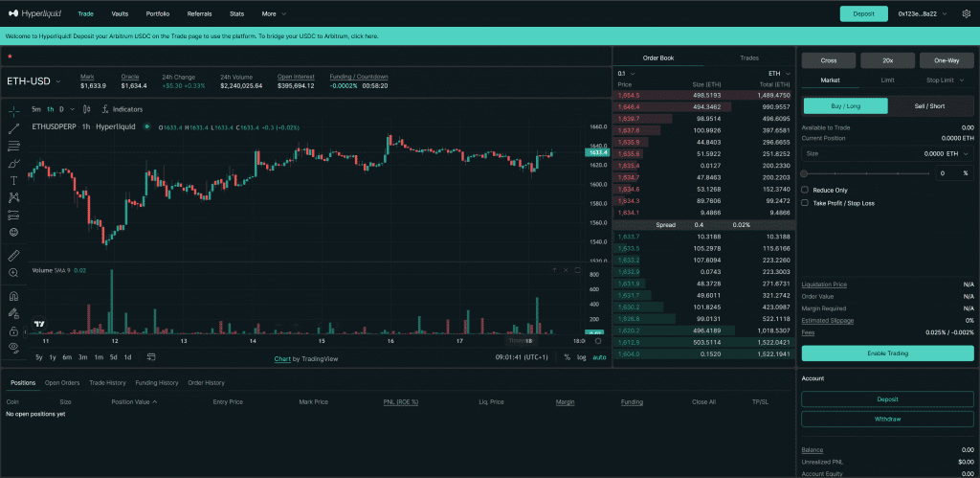Check Take Profit / Stop Loss option
The image size is (980, 478).
805,203
